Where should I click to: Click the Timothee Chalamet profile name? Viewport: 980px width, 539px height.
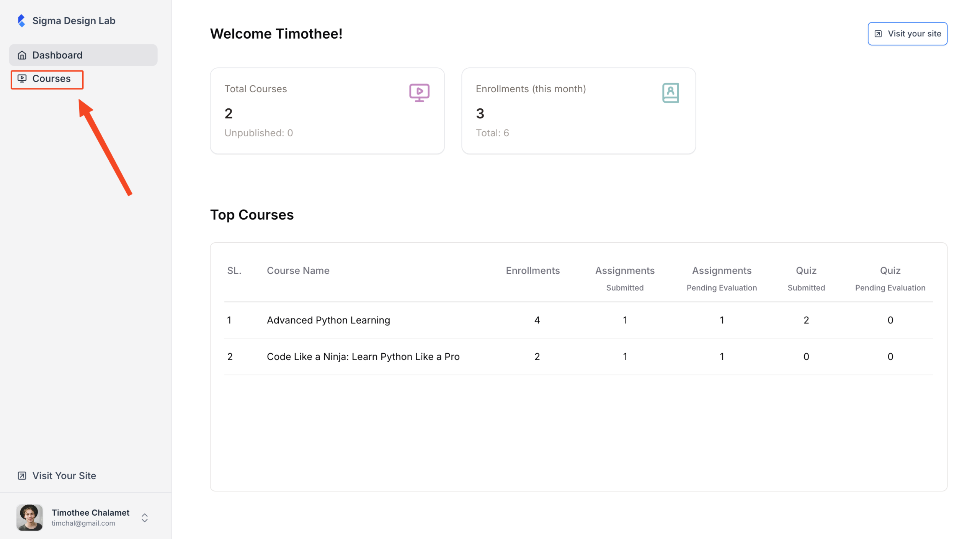[90, 512]
